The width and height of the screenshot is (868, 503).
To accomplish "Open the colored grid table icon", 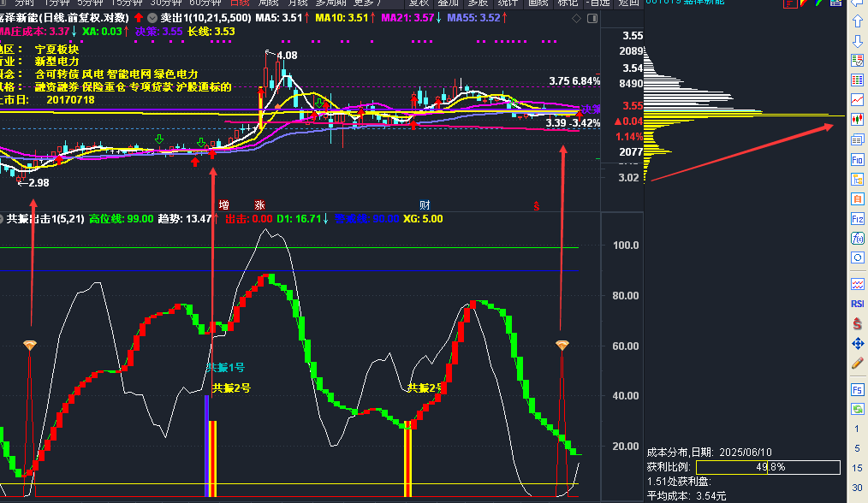I will [x=858, y=80].
